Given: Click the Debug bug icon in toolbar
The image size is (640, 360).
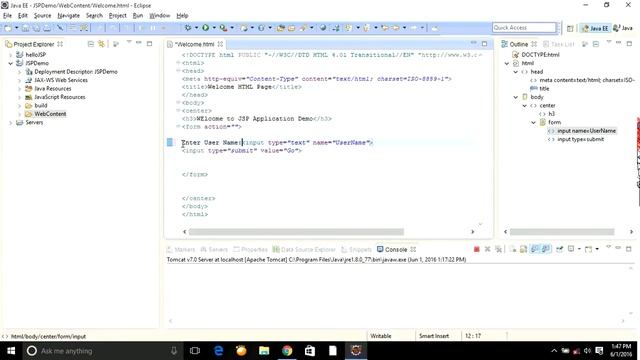Looking at the screenshot, I should (188, 28).
